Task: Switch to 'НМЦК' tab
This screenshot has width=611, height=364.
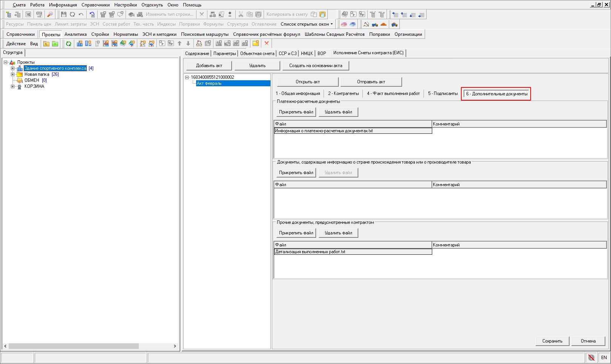Action: coord(307,54)
